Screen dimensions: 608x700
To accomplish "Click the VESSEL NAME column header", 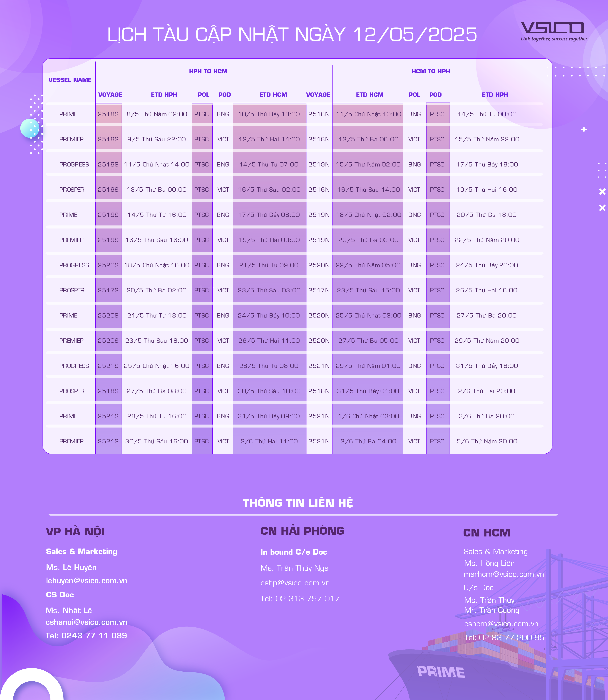I will coord(70,80).
